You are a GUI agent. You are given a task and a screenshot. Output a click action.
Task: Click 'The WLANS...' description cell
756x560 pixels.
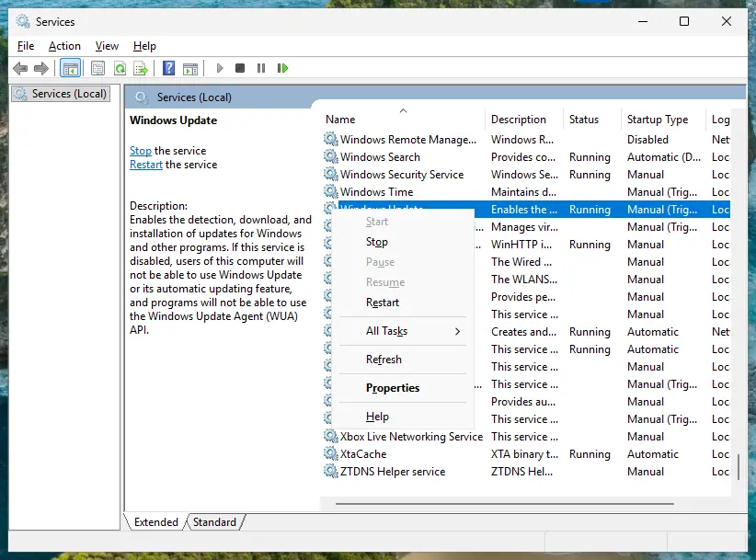(524, 279)
